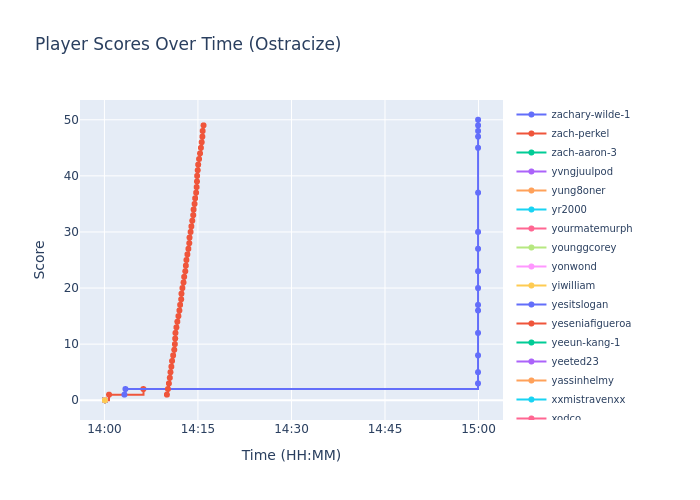Toggle zachary-wilde-1 trace in legend
The image size is (700, 500).
[590, 115]
